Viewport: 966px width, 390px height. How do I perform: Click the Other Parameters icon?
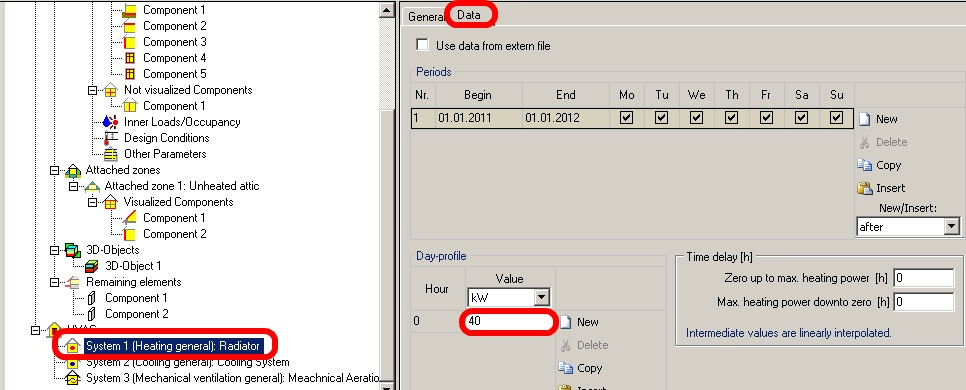tap(111, 154)
